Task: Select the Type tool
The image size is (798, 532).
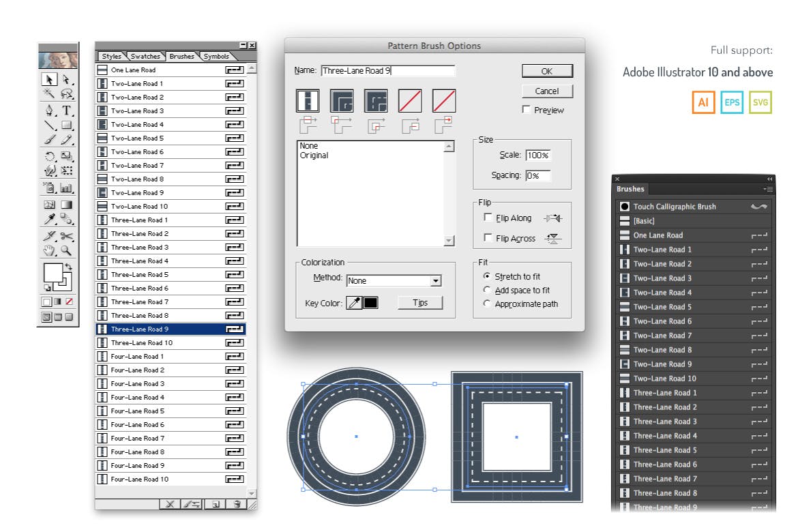Action: tap(67, 110)
